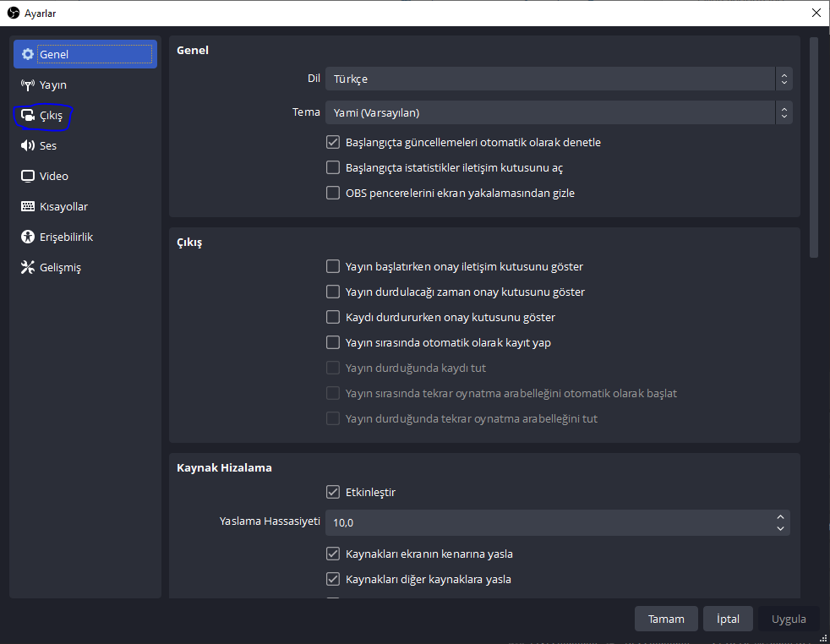Expand the Tema theme dropdown

coord(558,112)
